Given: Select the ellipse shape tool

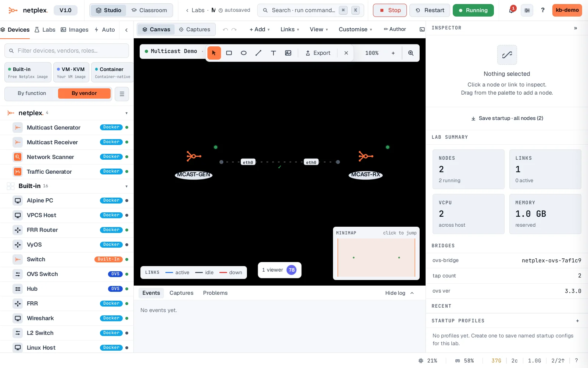Looking at the screenshot, I should (244, 53).
